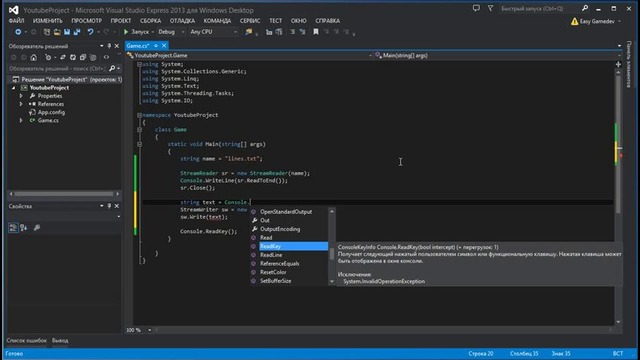Open the СЕРВИС menu
The width and height of the screenshot is (640, 360).
pyautogui.click(x=250, y=20)
